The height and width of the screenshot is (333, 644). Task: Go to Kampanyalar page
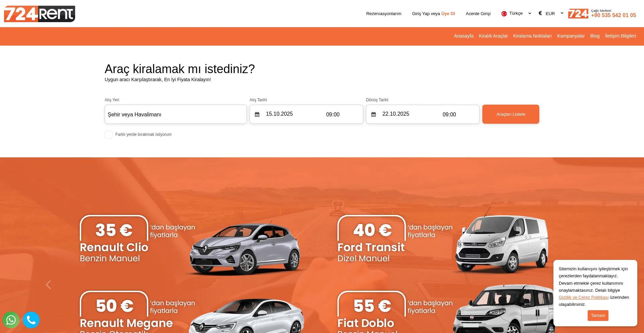click(x=571, y=36)
